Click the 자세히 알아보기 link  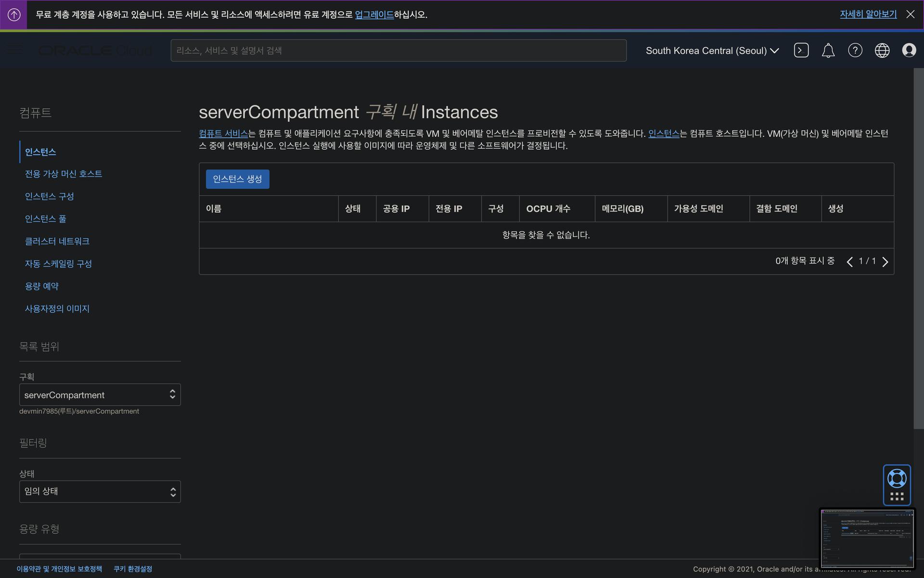[868, 14]
